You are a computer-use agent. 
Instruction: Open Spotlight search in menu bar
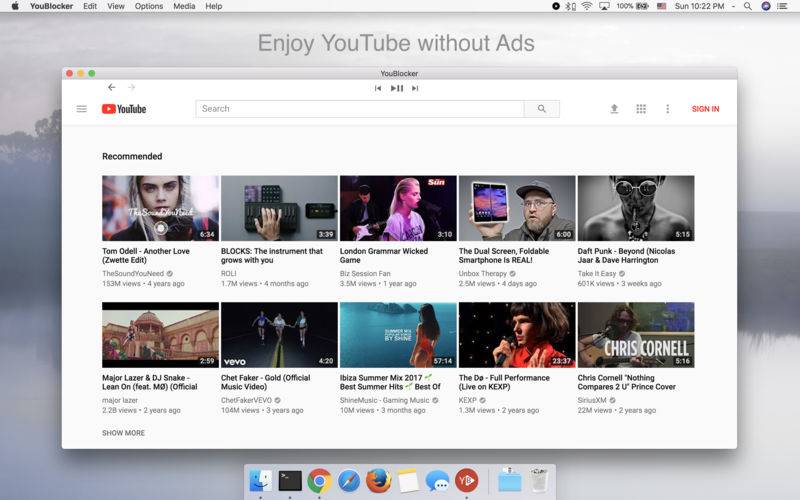coord(747,6)
